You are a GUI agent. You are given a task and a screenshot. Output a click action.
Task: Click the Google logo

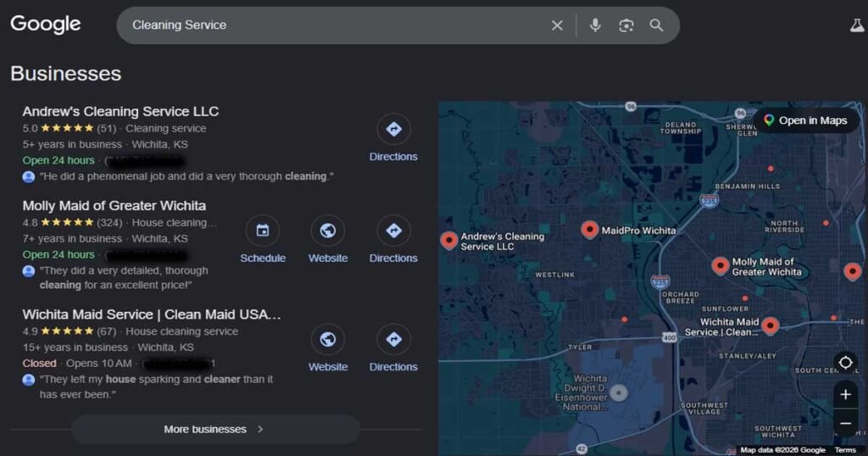(x=46, y=25)
